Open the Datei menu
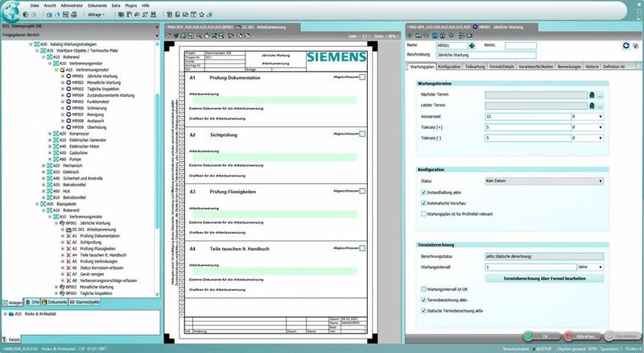644x353 pixels. [35, 6]
